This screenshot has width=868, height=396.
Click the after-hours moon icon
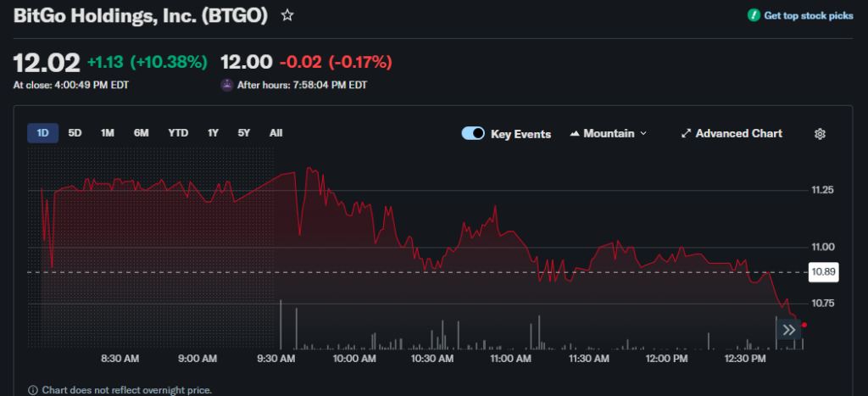point(226,85)
